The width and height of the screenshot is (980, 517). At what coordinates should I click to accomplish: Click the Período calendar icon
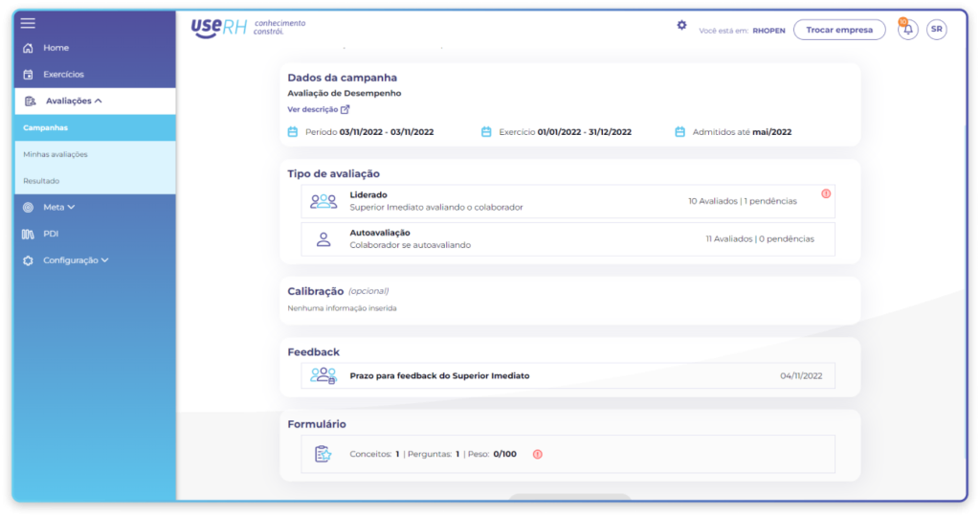click(x=293, y=132)
